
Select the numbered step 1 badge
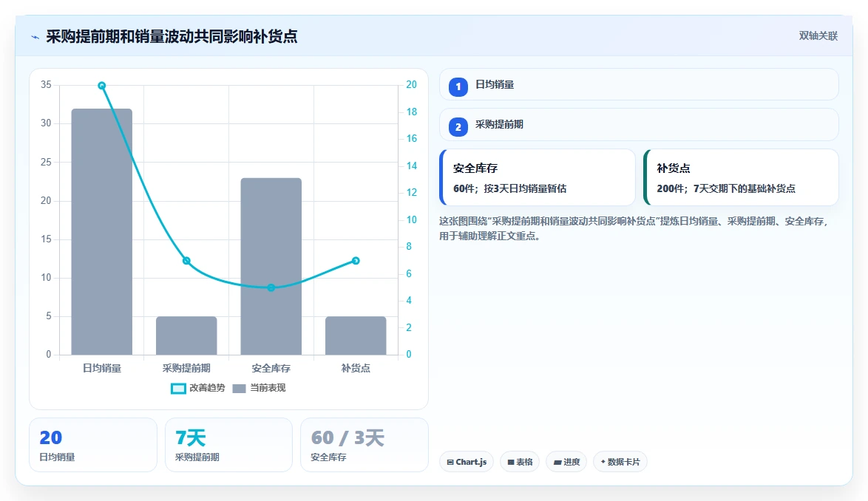458,86
